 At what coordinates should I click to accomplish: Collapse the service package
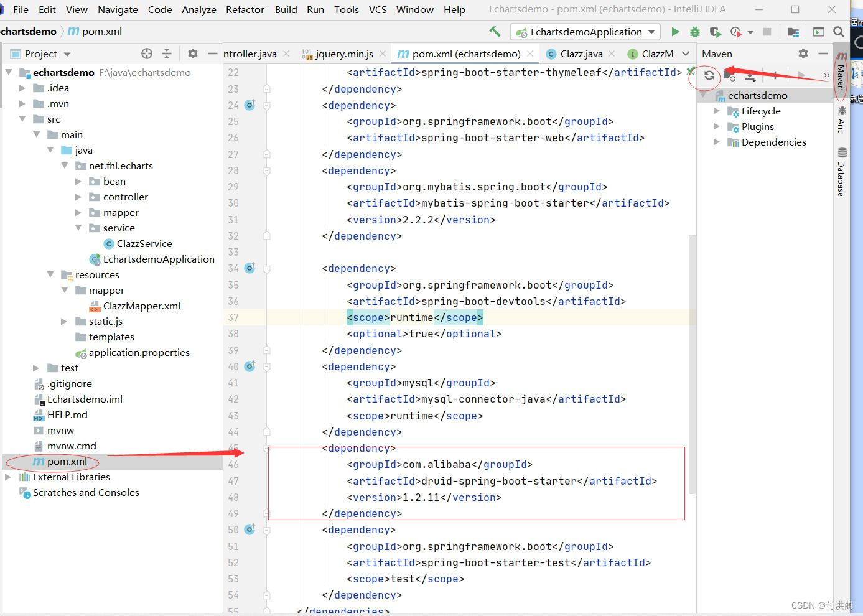[x=78, y=228]
